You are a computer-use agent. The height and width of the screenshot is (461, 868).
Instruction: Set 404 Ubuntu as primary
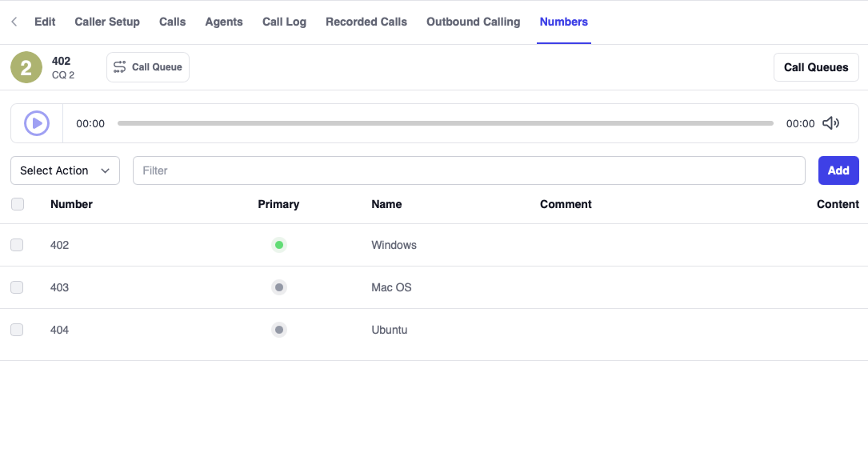(279, 330)
